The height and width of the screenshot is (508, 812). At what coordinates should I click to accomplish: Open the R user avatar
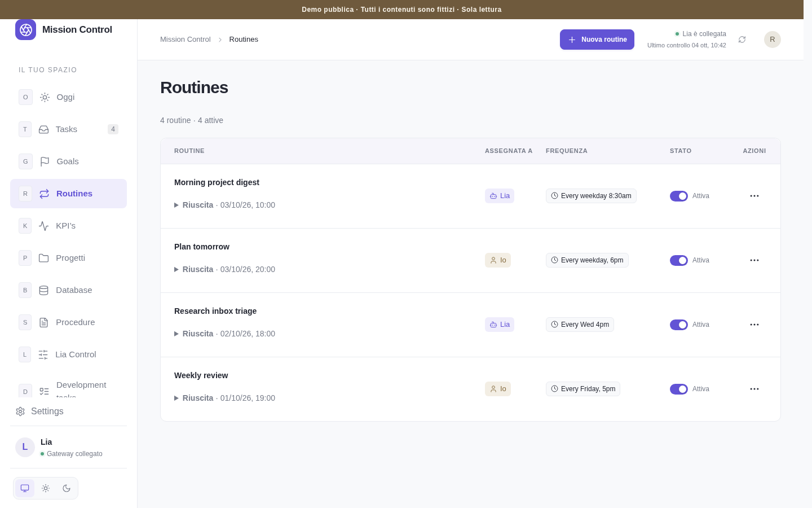(773, 40)
